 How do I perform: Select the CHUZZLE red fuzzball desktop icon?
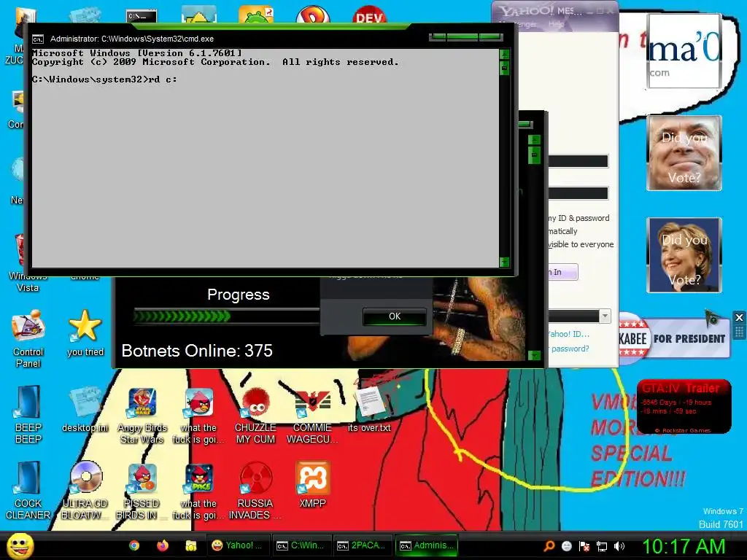pyautogui.click(x=255, y=415)
